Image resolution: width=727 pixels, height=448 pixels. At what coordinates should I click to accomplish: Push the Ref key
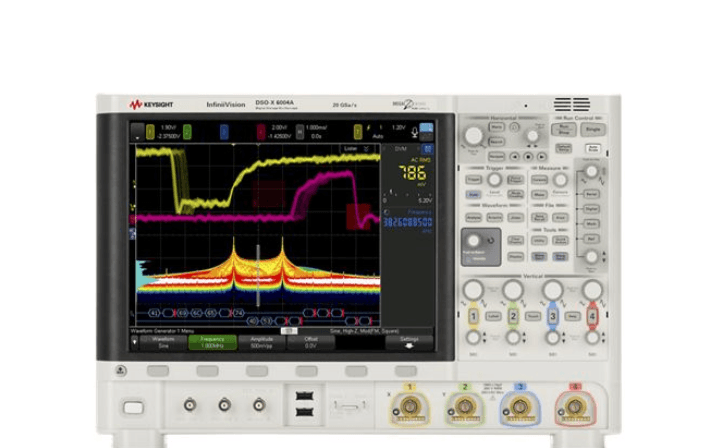[x=591, y=239]
